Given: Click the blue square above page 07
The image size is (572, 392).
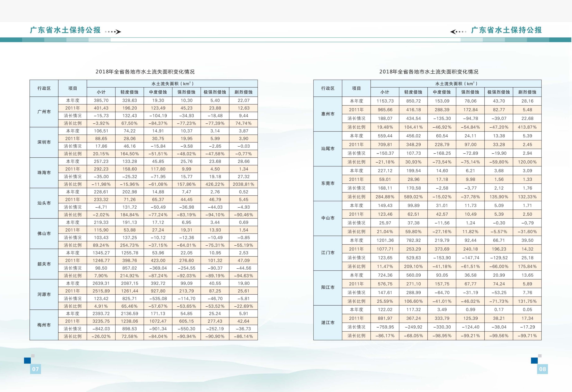Looking at the screenshot, I should click(x=27, y=361).
